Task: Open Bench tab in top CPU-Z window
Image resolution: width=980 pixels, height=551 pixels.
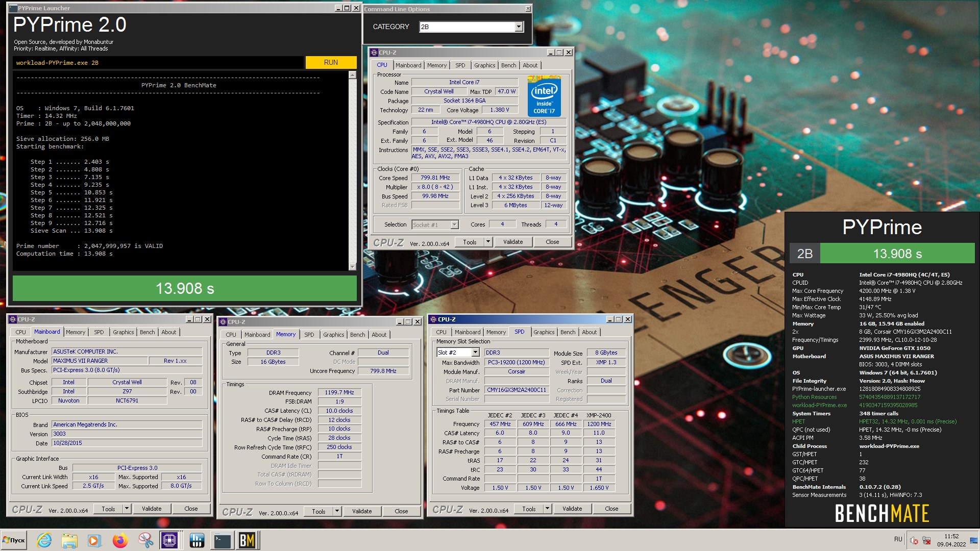Action: [508, 65]
